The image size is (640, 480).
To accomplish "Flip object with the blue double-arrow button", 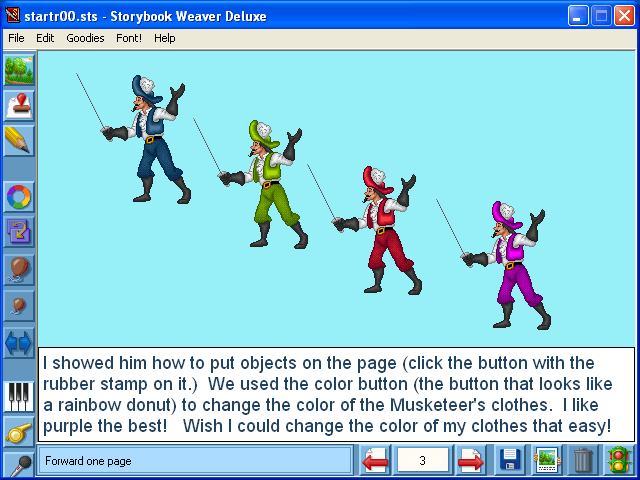I will point(19,343).
